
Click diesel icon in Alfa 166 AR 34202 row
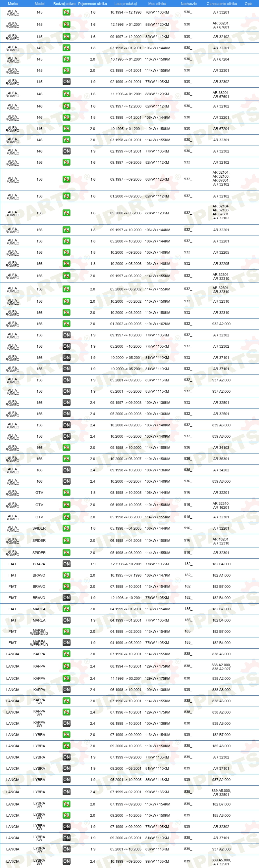tap(67, 470)
